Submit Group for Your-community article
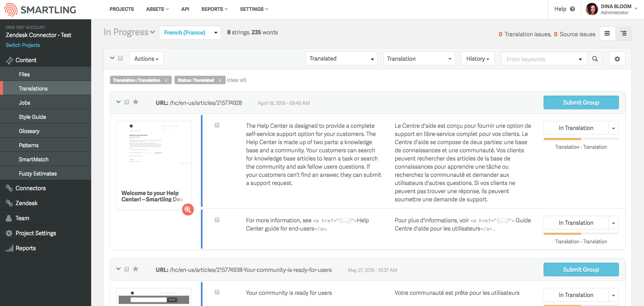 point(581,269)
